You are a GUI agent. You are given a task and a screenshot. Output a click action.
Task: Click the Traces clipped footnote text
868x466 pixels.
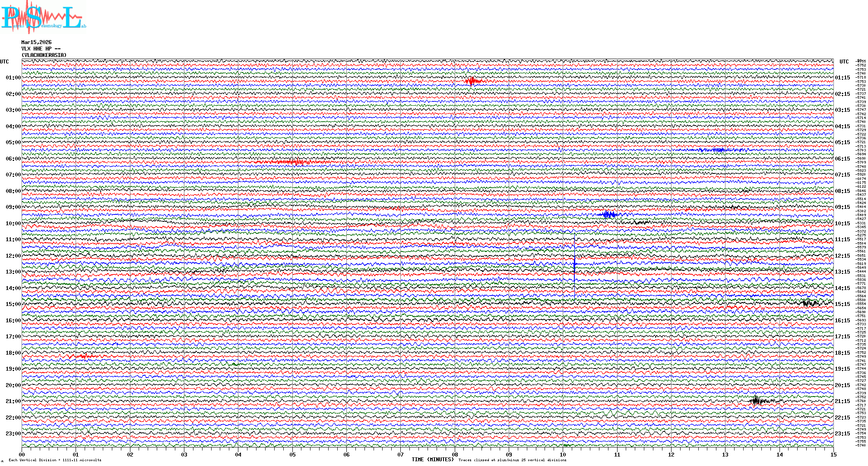[512, 460]
